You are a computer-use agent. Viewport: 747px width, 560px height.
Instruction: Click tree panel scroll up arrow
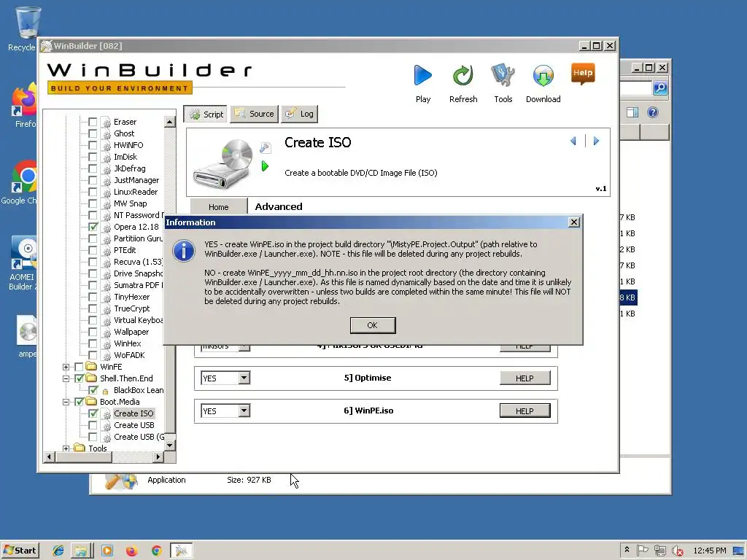pyautogui.click(x=169, y=122)
